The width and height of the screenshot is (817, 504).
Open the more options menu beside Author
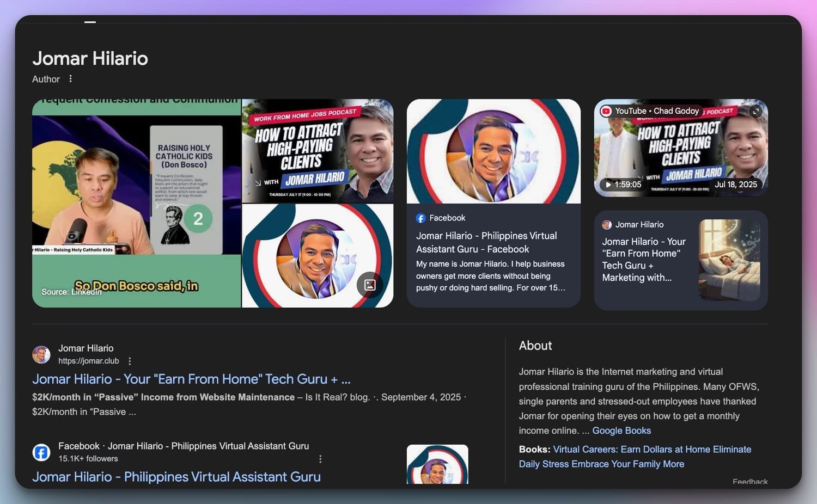[71, 79]
